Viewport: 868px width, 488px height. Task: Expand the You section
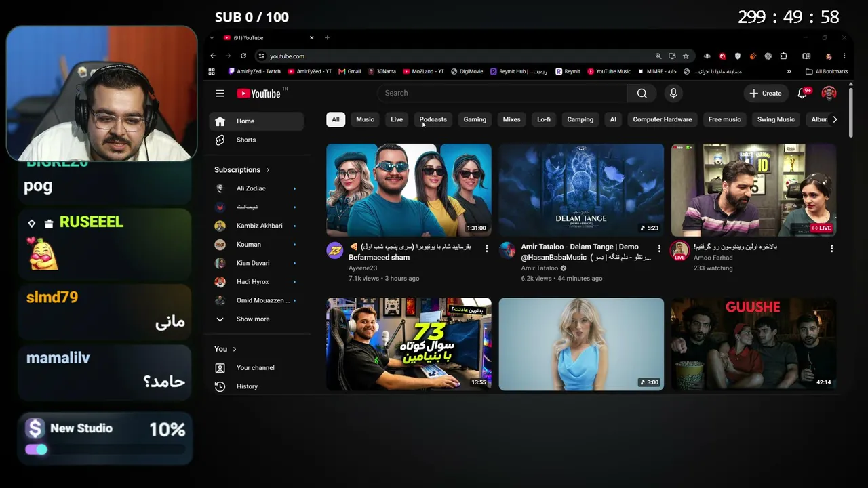click(x=225, y=349)
